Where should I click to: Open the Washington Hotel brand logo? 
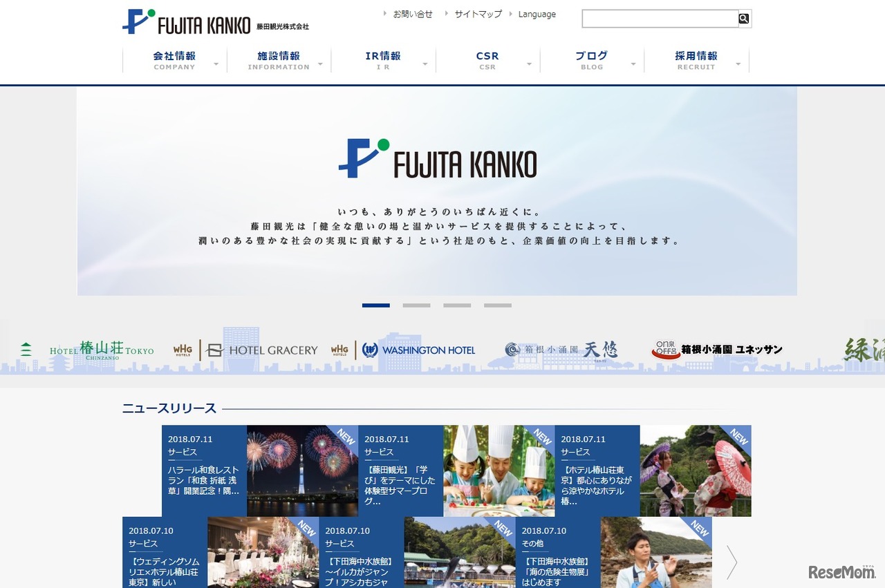coord(403,350)
